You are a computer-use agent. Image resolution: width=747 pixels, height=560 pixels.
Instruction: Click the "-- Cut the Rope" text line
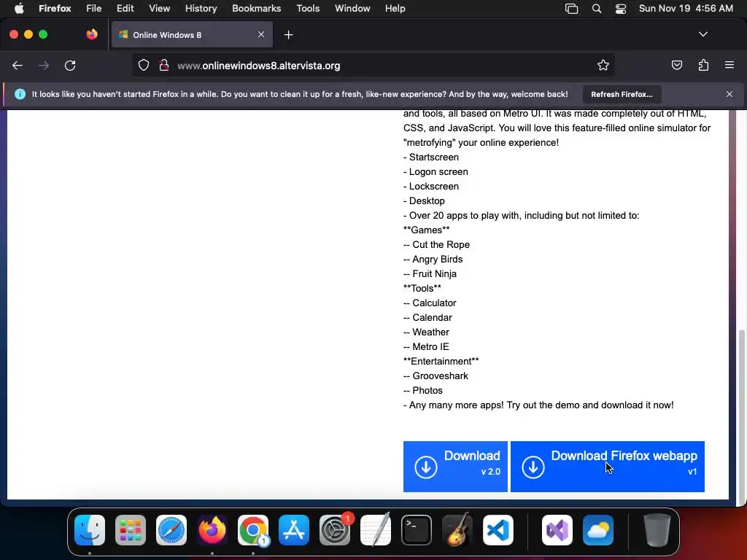[436, 245]
